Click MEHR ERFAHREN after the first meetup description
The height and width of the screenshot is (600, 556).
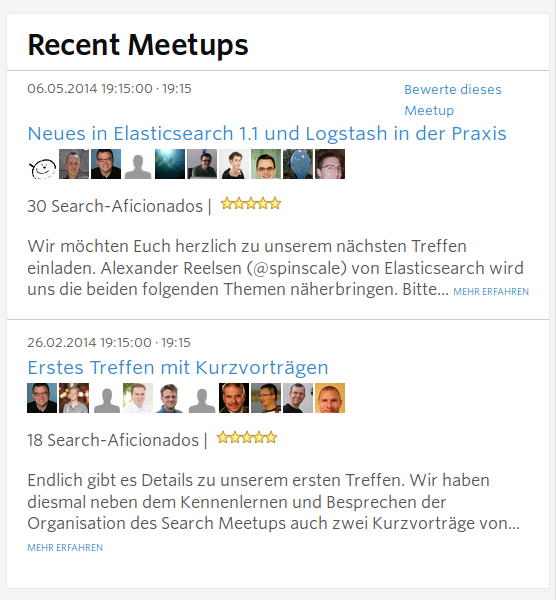[x=491, y=292]
